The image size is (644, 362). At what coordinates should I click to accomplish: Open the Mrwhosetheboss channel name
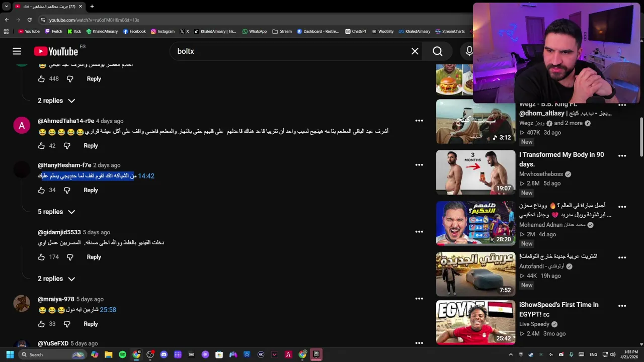(x=541, y=174)
